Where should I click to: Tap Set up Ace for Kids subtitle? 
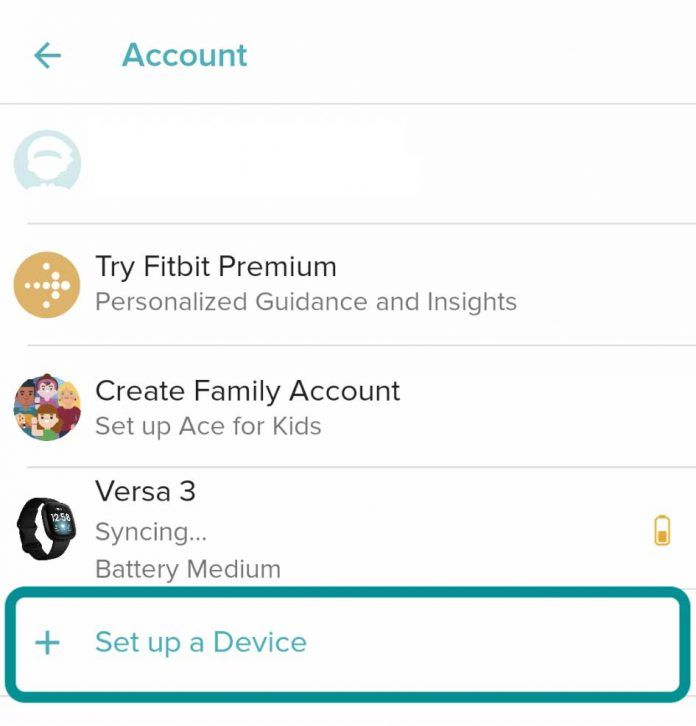208,426
